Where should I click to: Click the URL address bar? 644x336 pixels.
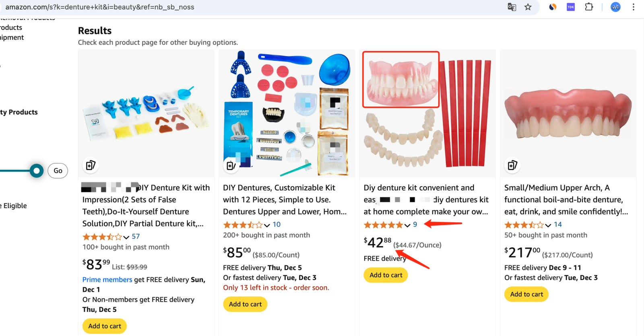point(242,7)
